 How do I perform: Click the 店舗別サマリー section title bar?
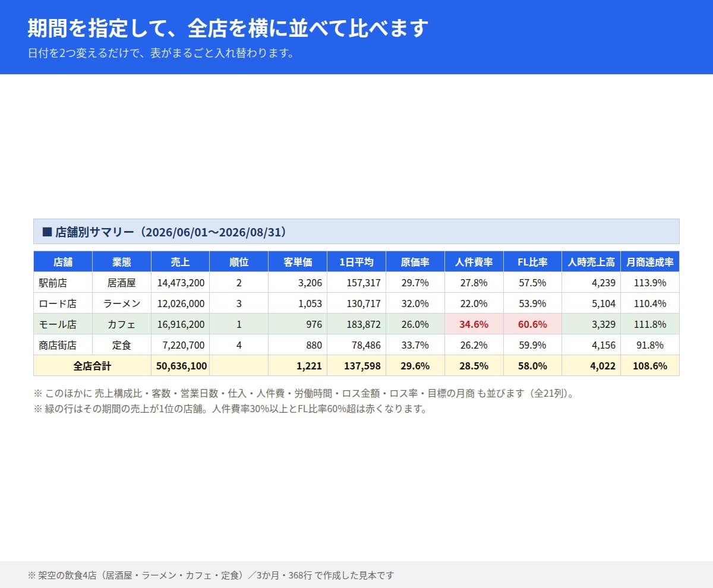pyautogui.click(x=356, y=232)
